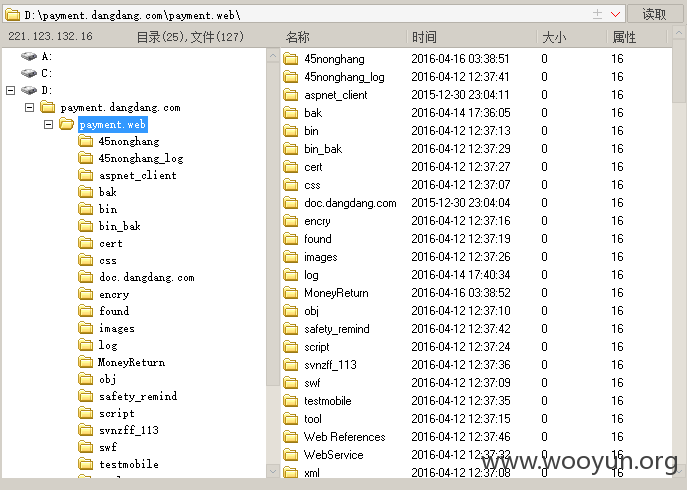
Task: Select MoneyReturn name in file list
Action: point(336,293)
